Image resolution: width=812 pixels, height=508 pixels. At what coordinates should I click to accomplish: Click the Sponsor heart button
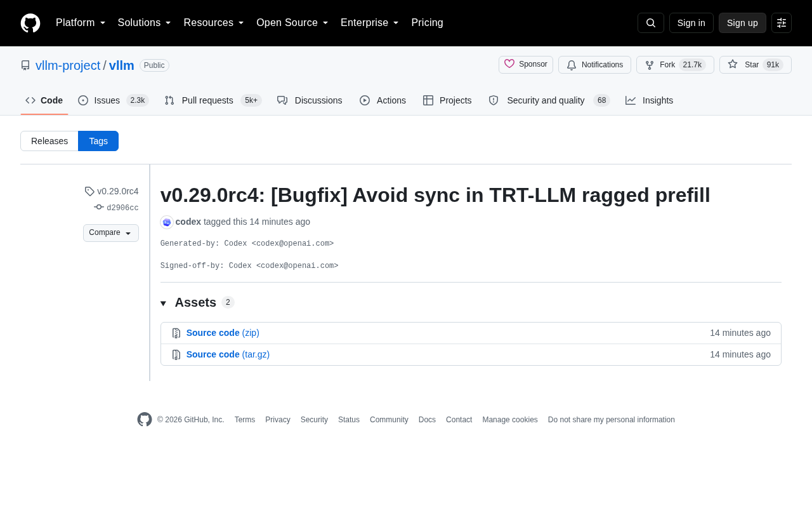(526, 65)
